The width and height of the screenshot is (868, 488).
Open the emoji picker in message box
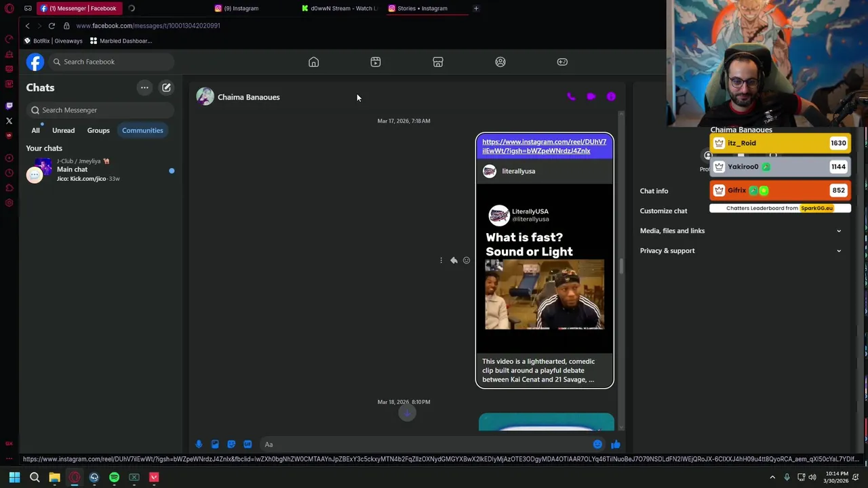coord(597,445)
